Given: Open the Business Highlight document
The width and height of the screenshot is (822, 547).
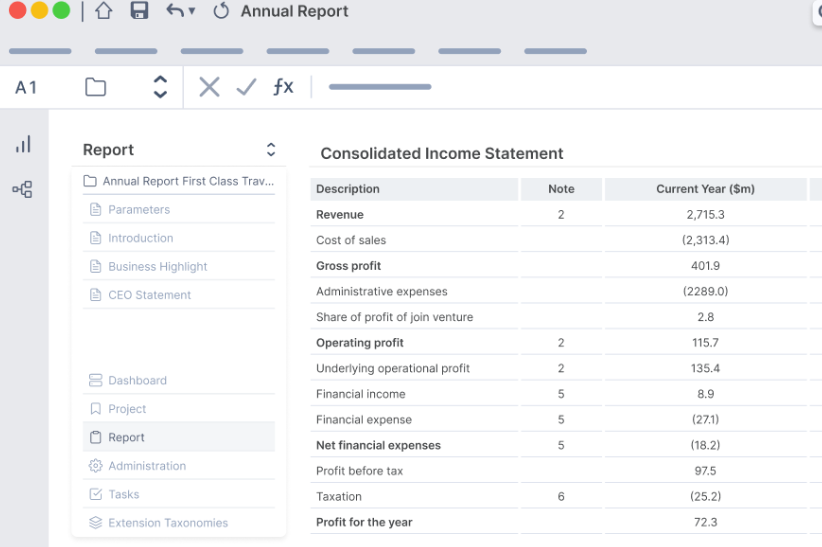Looking at the screenshot, I should 179,266.
